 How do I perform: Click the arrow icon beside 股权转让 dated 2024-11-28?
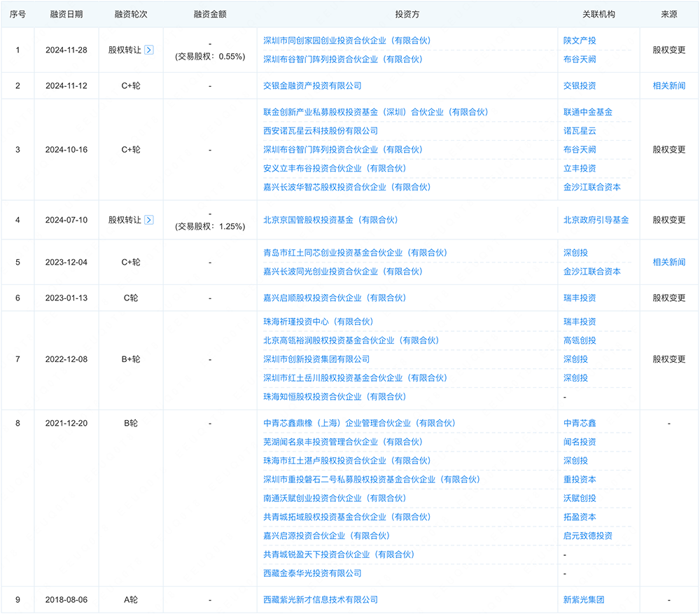pos(148,50)
